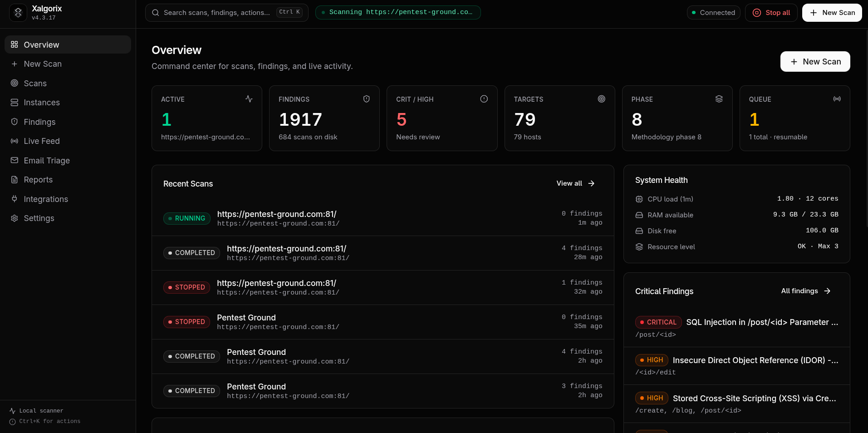
Task: Click the Instances server icon in sidebar
Action: pos(15,103)
